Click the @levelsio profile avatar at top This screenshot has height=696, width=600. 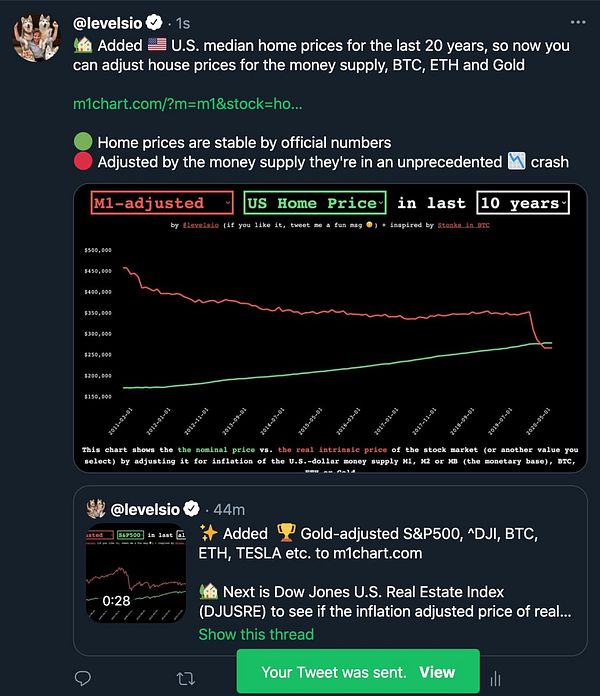click(x=38, y=39)
